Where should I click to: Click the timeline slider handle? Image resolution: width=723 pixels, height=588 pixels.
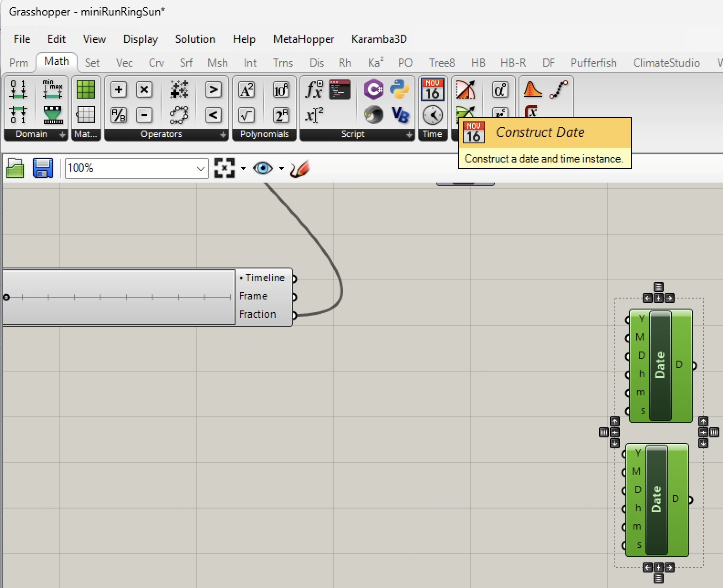pos(6,297)
